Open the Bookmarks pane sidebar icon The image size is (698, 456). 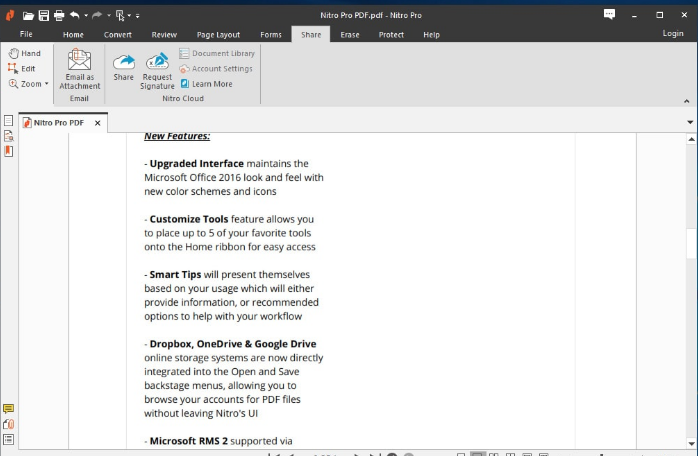(8, 151)
